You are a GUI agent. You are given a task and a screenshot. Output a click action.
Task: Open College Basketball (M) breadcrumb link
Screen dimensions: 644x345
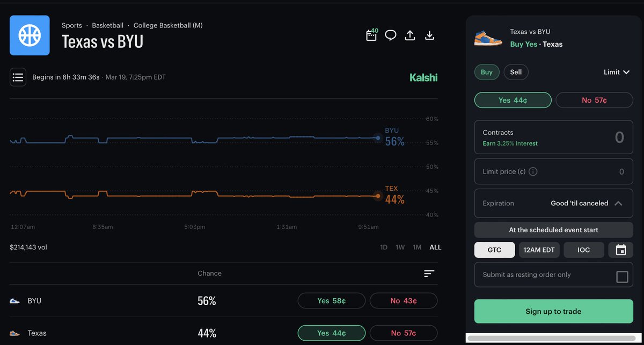[168, 25]
